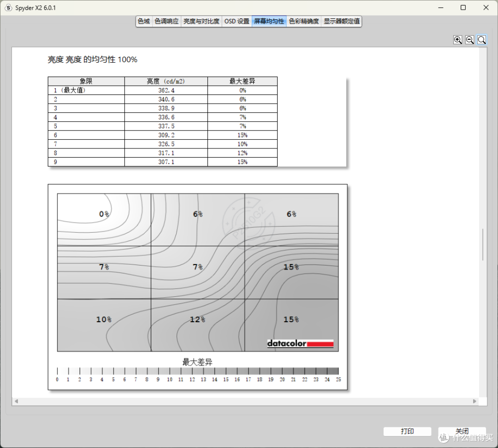
Task: Click the 1 (最大值) quadrant cell
Action: (86, 90)
